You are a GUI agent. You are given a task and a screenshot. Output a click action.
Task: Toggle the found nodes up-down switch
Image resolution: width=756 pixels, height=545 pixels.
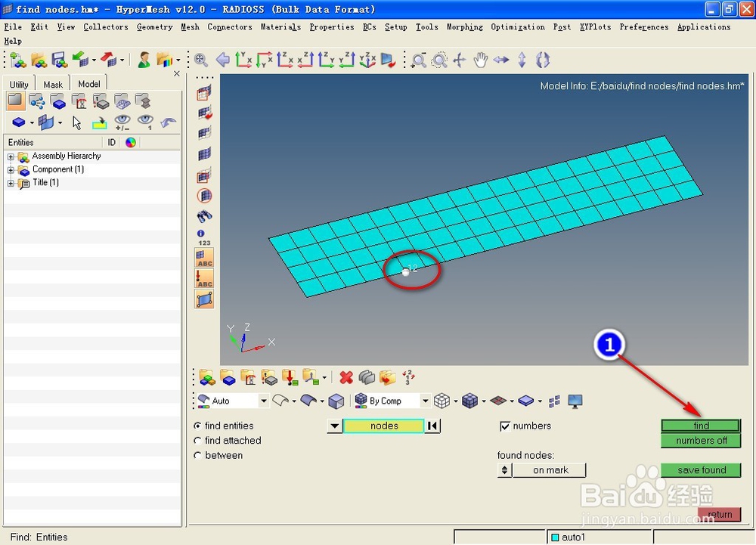(x=504, y=470)
